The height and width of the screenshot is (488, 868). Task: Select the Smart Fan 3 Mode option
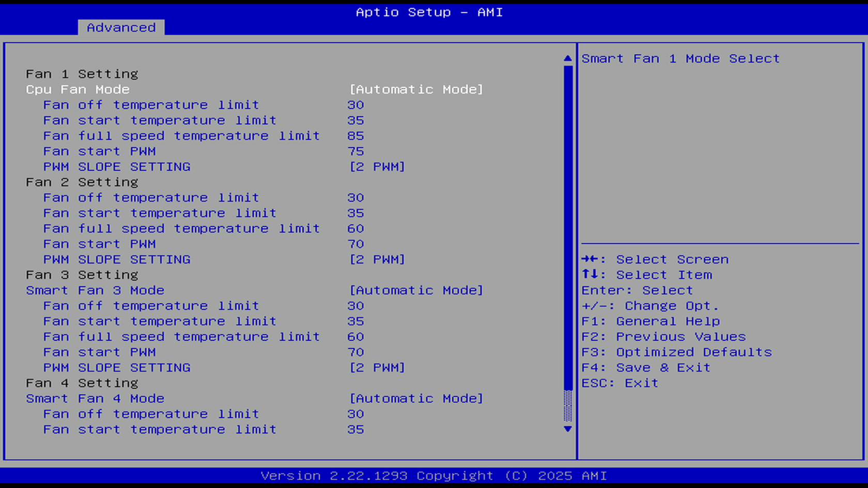click(95, 290)
